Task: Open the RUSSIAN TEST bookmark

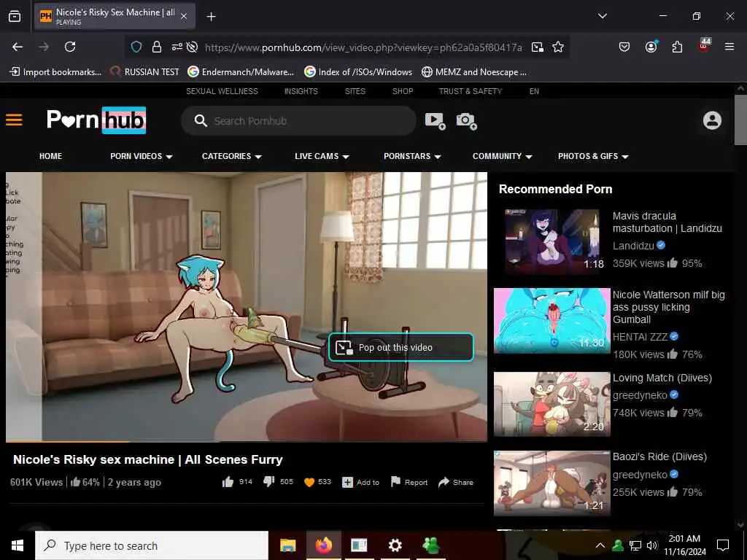Action: pyautogui.click(x=144, y=72)
